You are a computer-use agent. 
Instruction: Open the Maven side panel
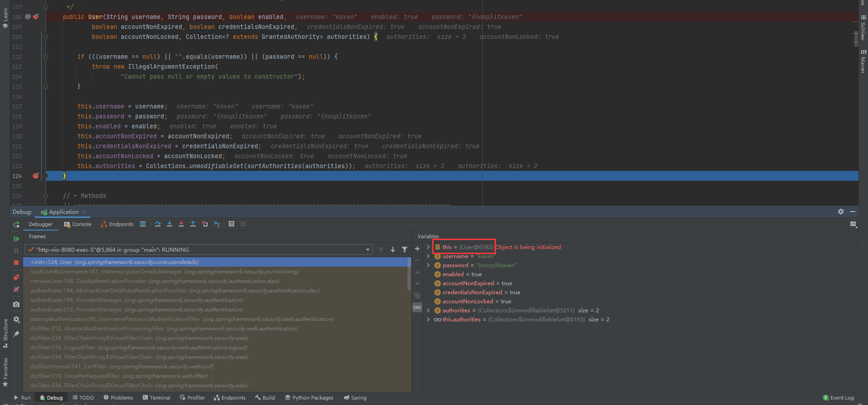863,61
